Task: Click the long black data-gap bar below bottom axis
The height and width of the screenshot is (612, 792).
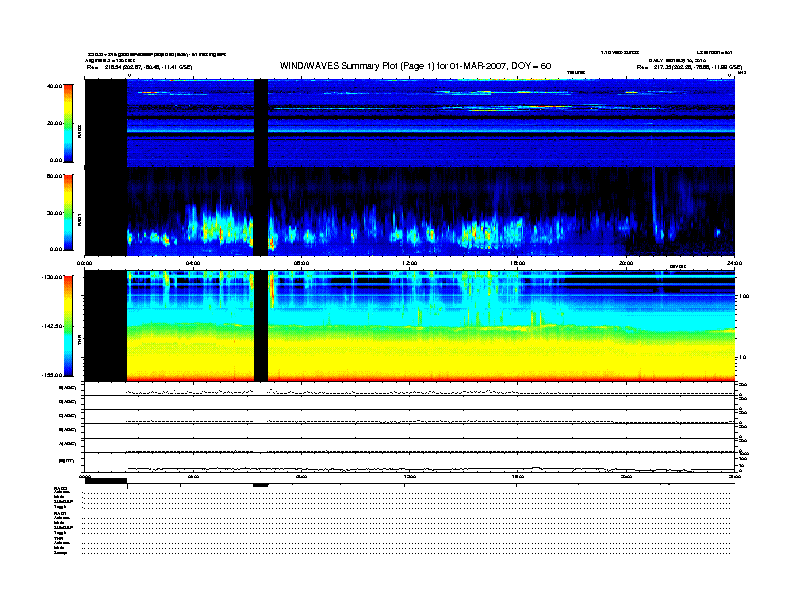Action: pyautogui.click(x=106, y=481)
